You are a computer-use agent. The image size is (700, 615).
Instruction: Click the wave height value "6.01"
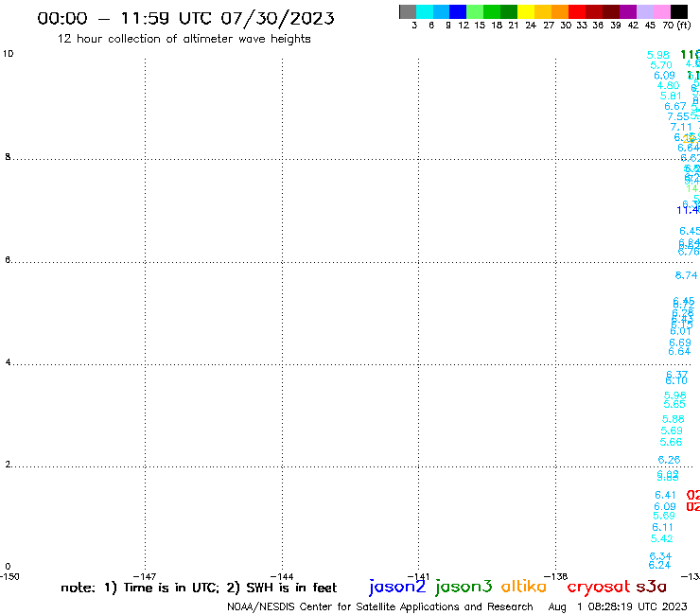(680, 331)
